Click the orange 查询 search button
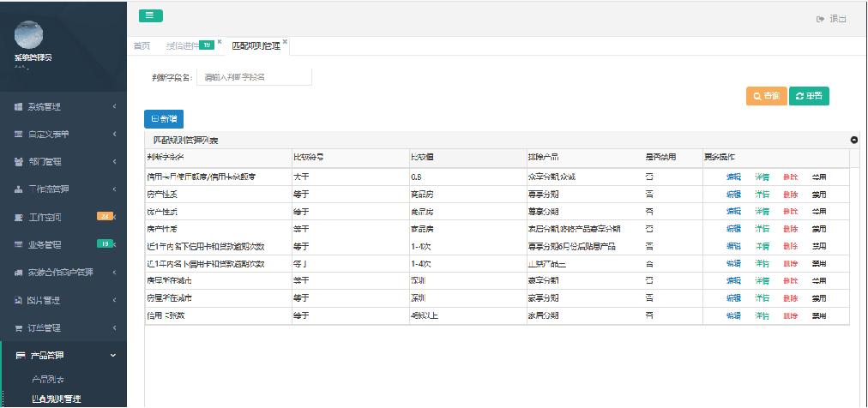Image resolution: width=868 pixels, height=408 pixels. (x=765, y=97)
